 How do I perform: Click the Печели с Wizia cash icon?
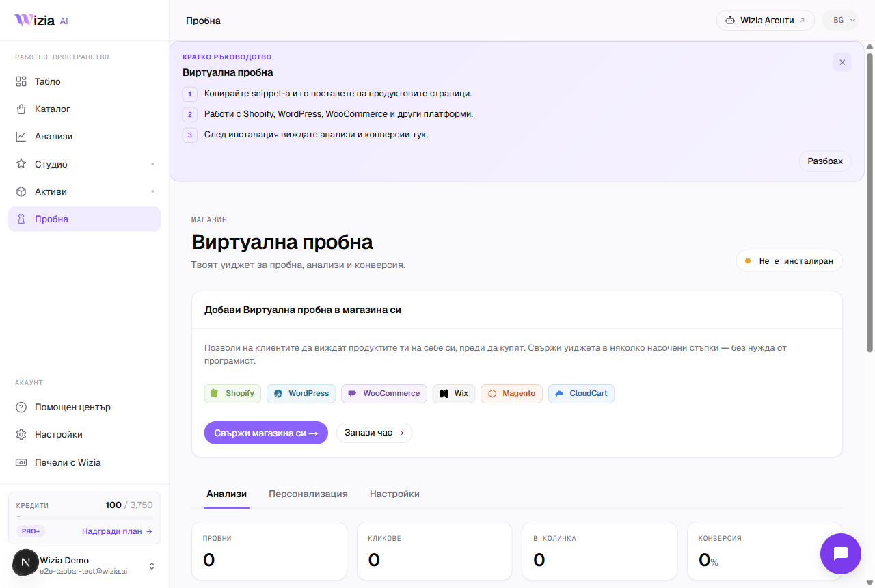21,463
